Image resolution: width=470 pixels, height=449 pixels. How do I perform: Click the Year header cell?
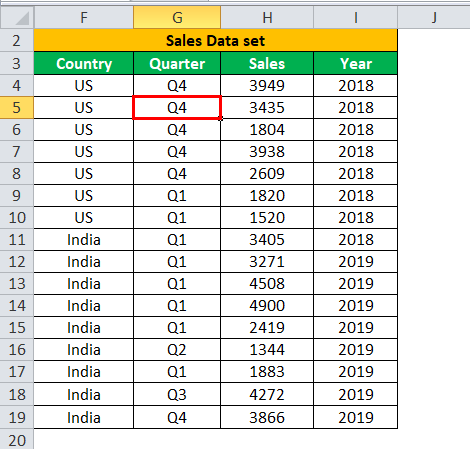coord(356,63)
